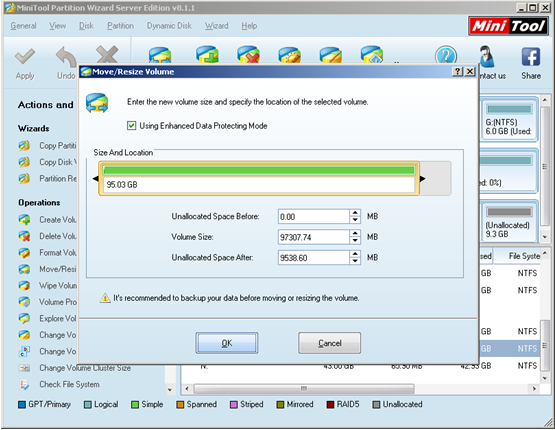Click Change Volume Cluster Size operation
Image resolution: width=555 pixels, height=430 pixels.
(x=85, y=368)
